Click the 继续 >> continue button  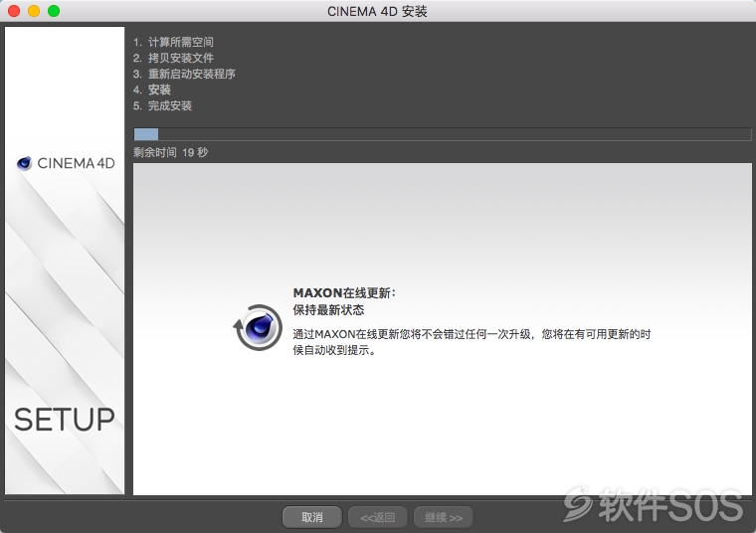tap(443, 517)
